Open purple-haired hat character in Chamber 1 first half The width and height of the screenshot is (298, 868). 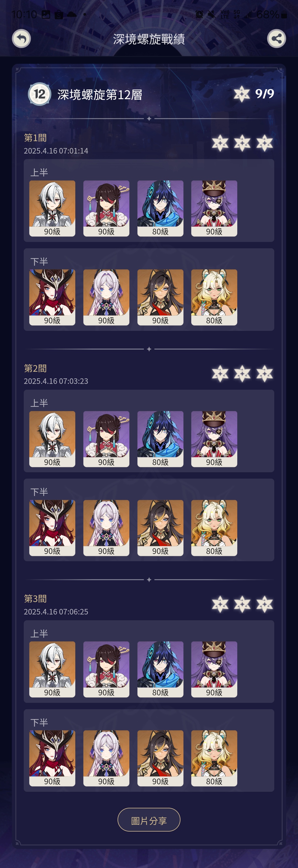pyautogui.click(x=214, y=208)
